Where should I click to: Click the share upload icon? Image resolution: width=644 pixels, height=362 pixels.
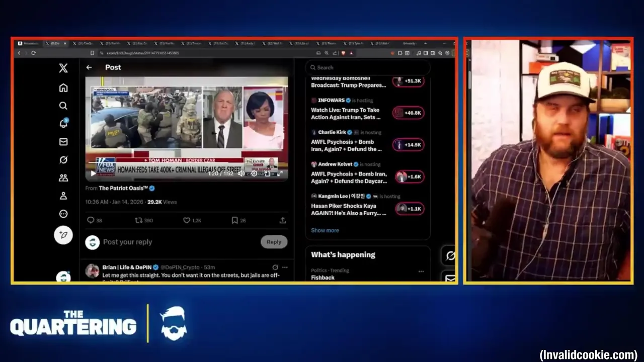pyautogui.click(x=283, y=220)
